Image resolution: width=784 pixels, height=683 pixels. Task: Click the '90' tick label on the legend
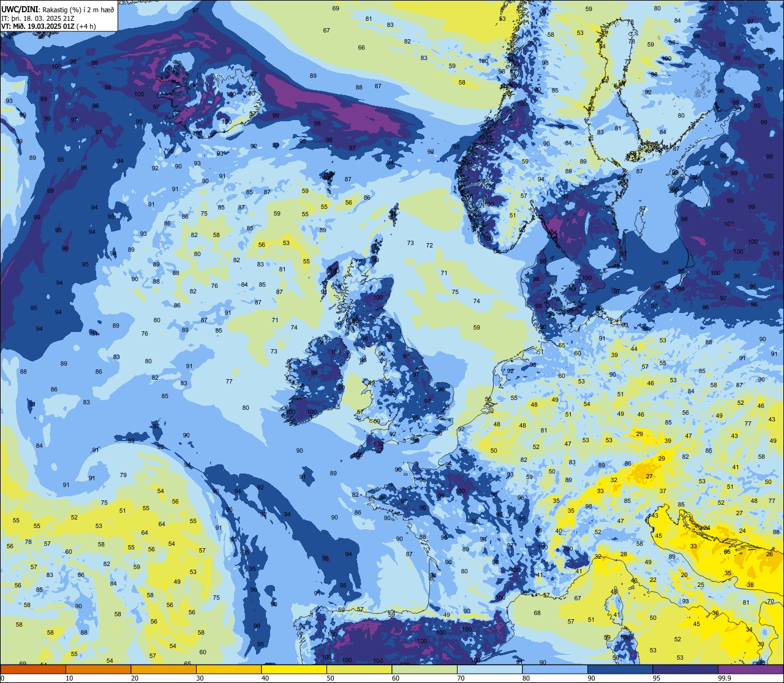pyautogui.click(x=591, y=678)
